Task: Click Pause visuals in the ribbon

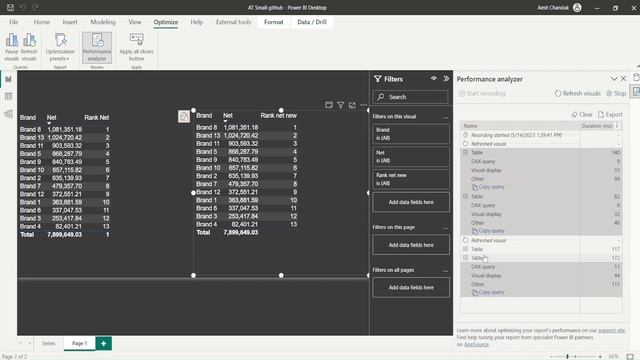Action: [11, 47]
